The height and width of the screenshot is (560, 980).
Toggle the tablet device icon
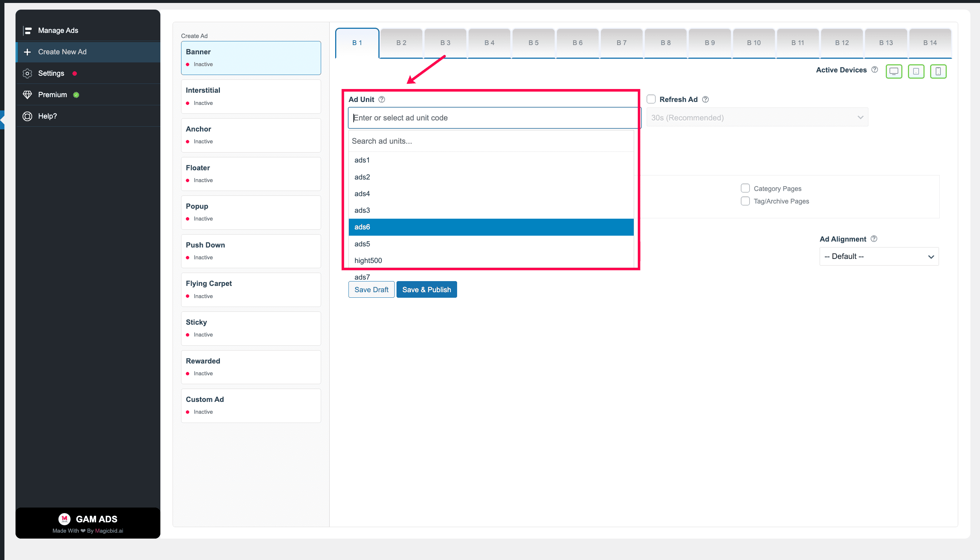(916, 71)
